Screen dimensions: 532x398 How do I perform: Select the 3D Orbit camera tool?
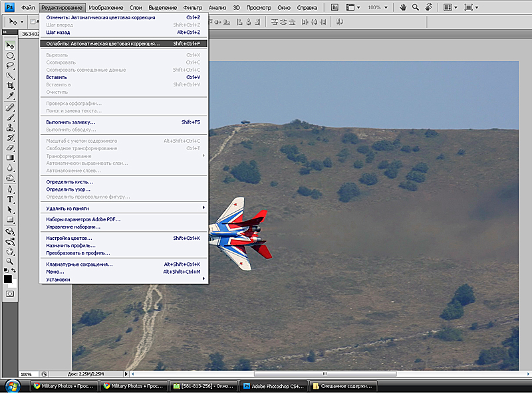(x=10, y=242)
